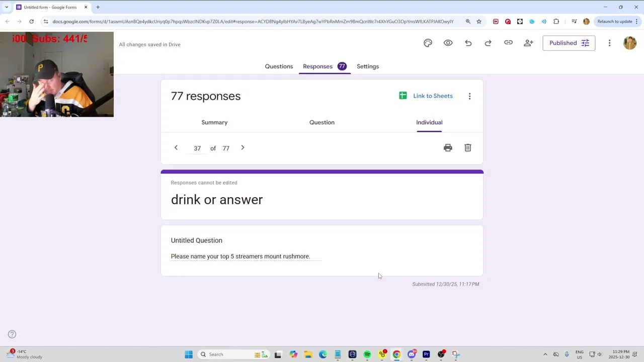The width and height of the screenshot is (644, 362).
Task: Open the Google account profile picture
Action: (630, 43)
